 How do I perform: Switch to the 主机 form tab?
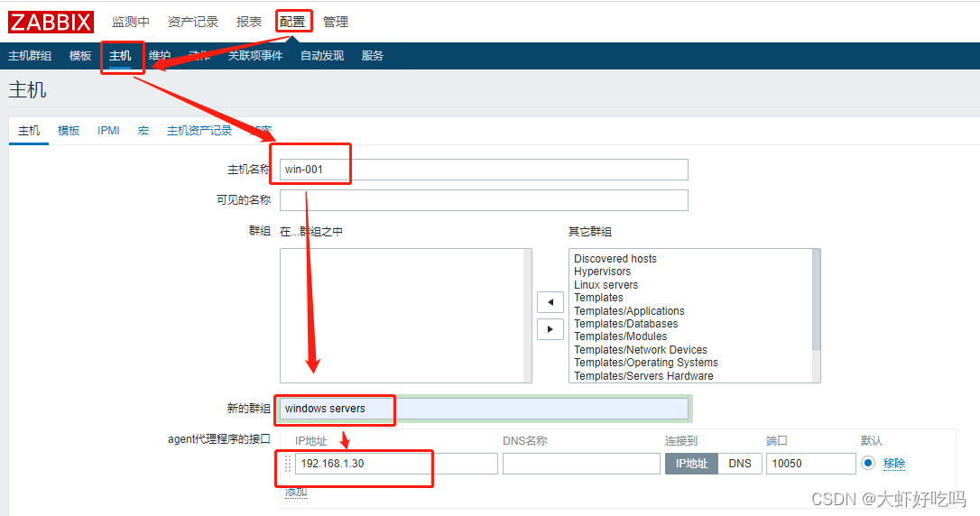pos(29,131)
